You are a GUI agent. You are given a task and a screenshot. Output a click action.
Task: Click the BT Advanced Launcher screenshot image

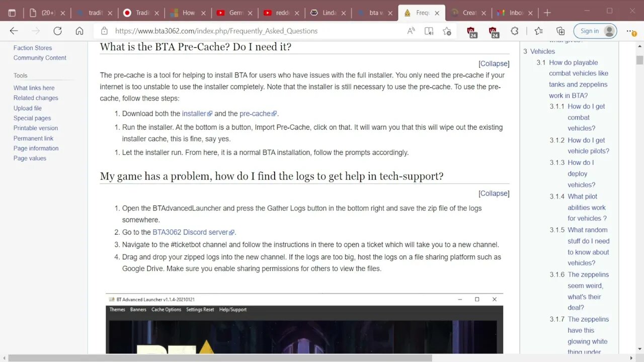[x=304, y=324]
